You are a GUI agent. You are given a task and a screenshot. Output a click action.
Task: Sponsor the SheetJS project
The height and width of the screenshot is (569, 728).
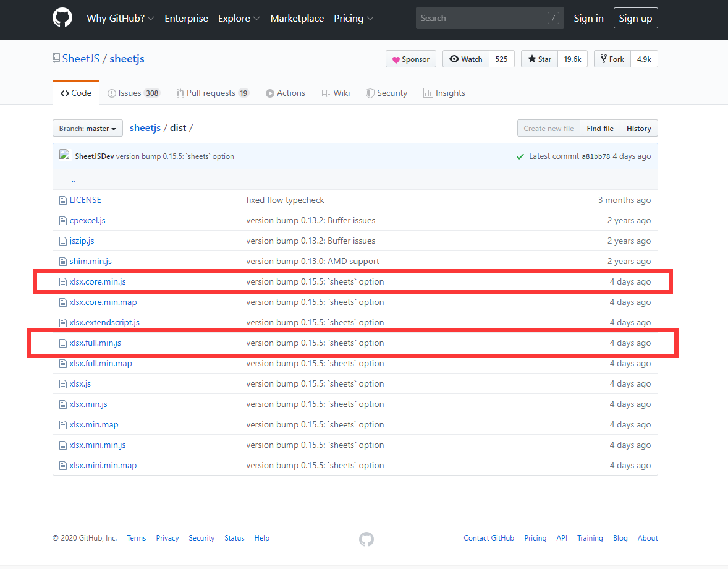coord(411,59)
